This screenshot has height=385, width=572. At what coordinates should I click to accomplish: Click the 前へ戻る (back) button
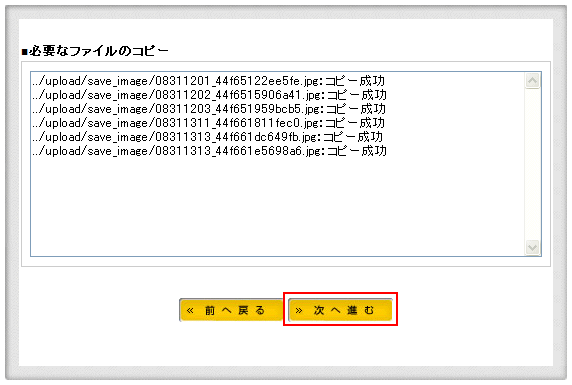pos(231,310)
